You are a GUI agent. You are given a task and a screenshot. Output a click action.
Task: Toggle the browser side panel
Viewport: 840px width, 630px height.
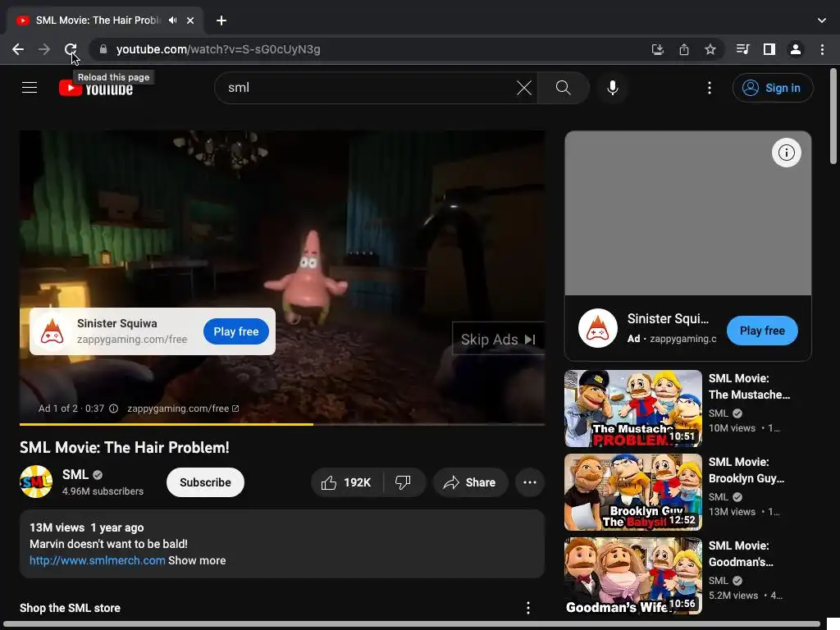click(x=769, y=49)
